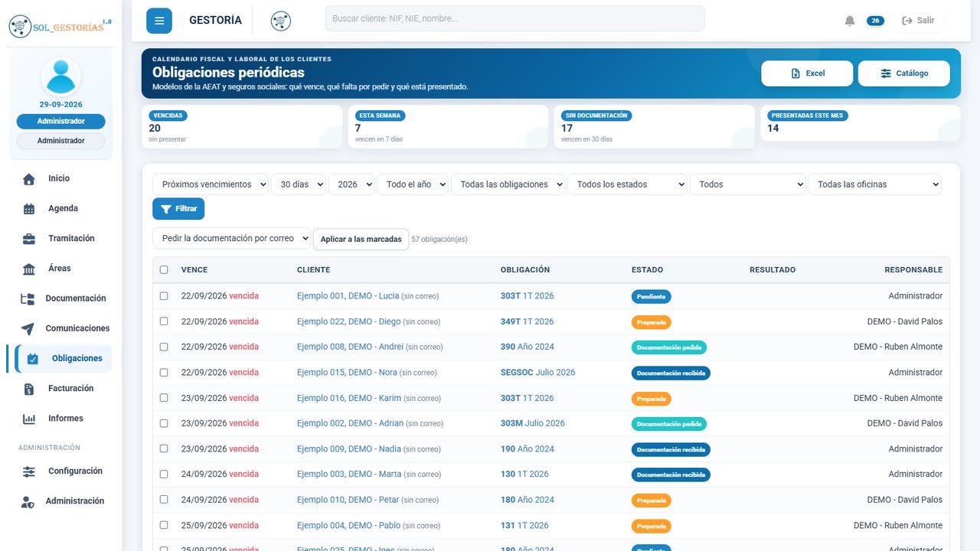Check the row for Ejemplo 001 Lucia
Viewport: 980px width, 551px height.
[164, 295]
